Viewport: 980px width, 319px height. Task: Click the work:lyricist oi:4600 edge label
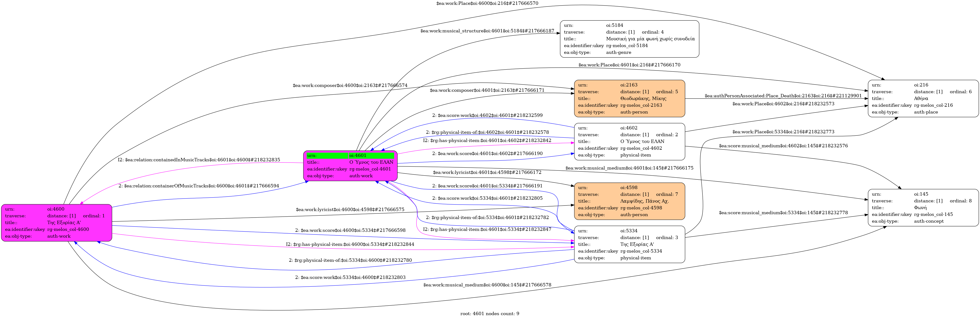click(x=350, y=210)
